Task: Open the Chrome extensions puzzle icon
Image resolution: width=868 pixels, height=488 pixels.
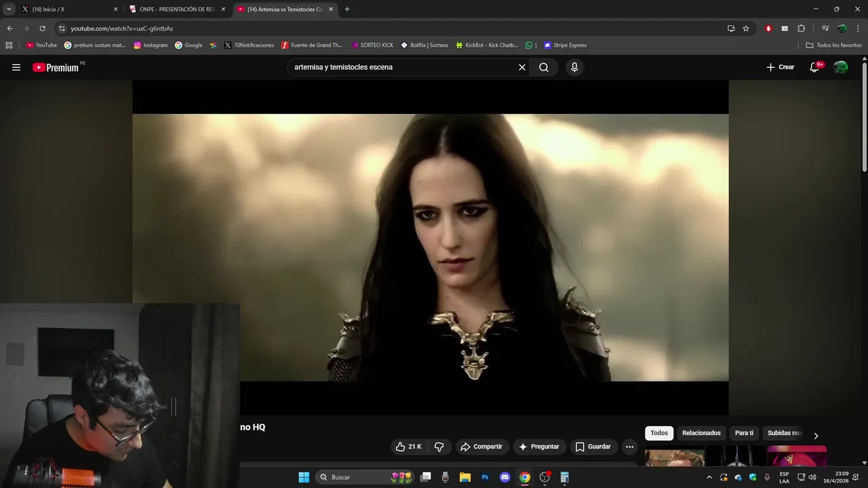Action: (801, 28)
